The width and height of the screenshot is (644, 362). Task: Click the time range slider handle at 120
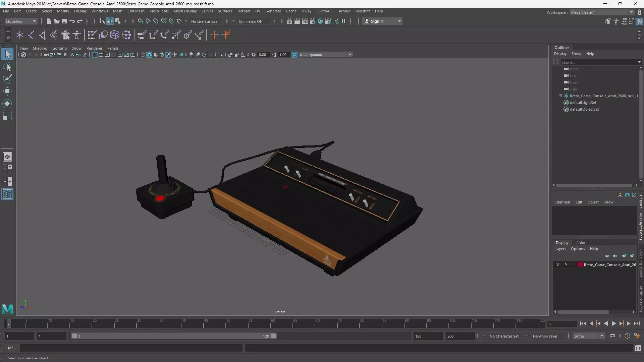click(273, 336)
